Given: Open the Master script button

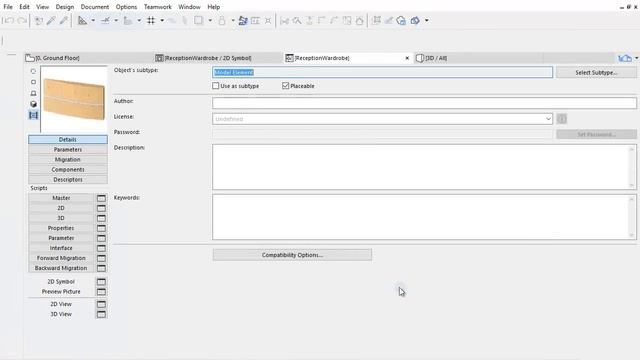Looking at the screenshot, I should click(61, 198).
